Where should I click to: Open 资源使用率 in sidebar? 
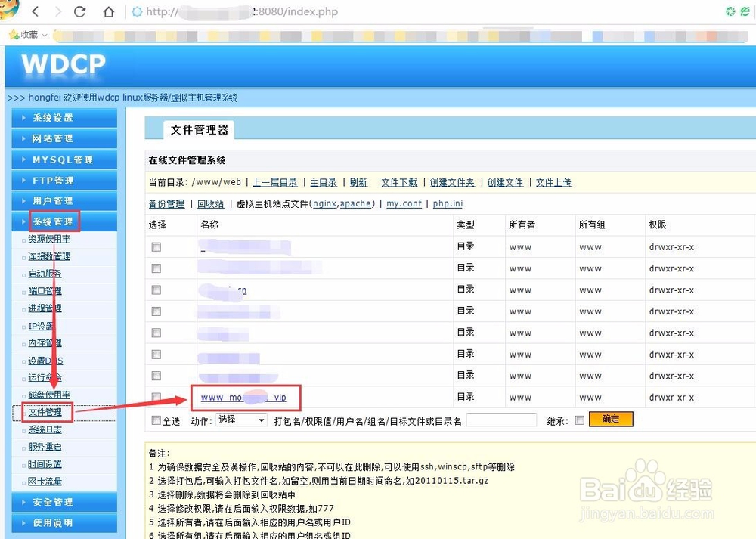coord(48,239)
